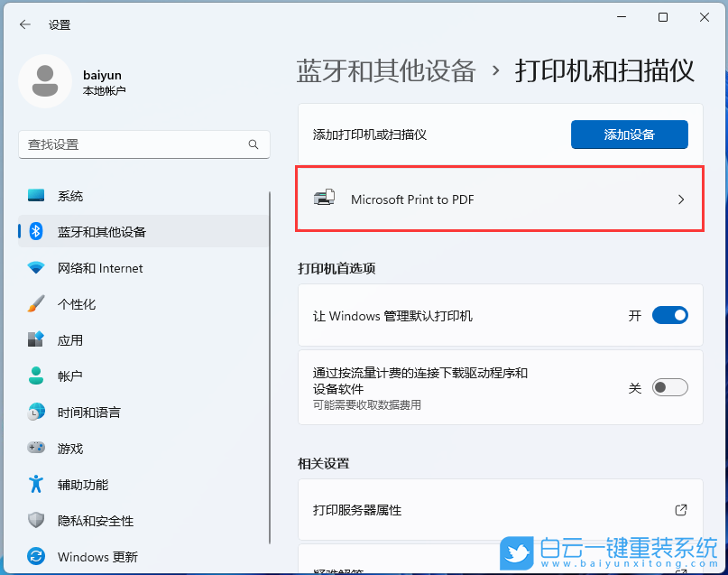Select the Bluetooth icon in the sidebar
The image size is (728, 575).
[x=36, y=232]
